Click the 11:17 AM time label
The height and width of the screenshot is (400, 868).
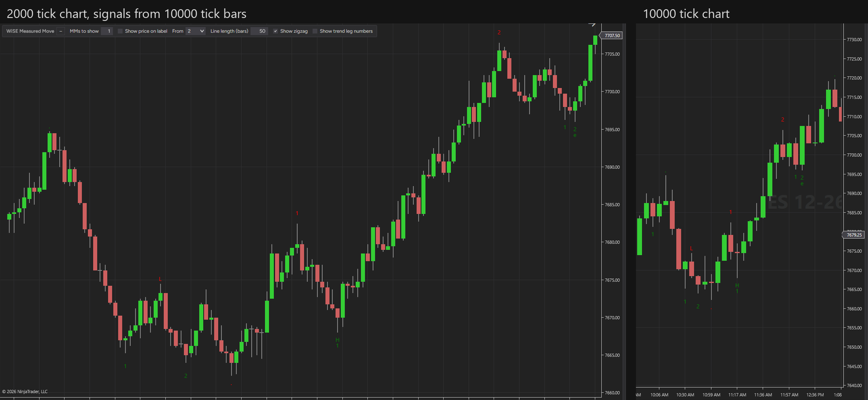[x=737, y=395]
